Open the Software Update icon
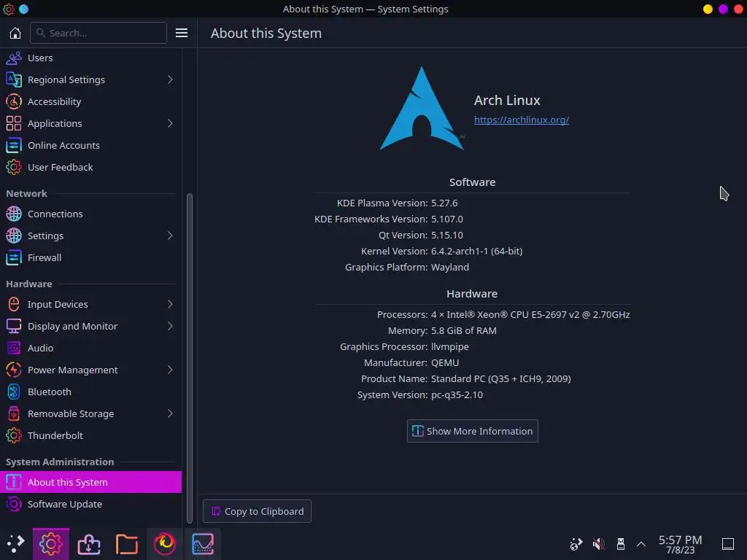747x560 pixels. tap(14, 505)
